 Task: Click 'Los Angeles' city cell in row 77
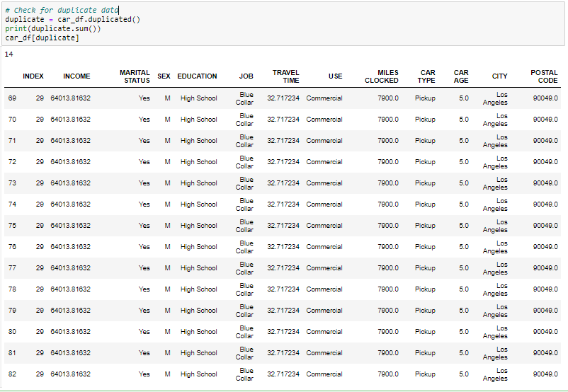pos(495,268)
